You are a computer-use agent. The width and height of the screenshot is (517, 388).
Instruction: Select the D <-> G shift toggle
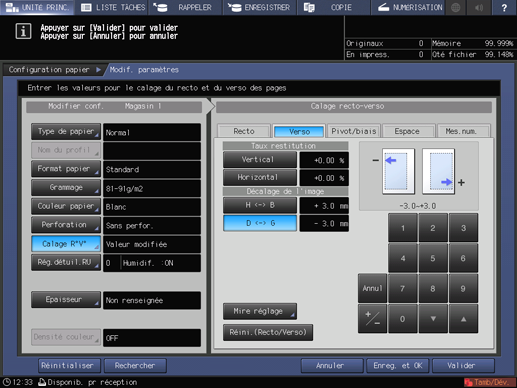pyautogui.click(x=260, y=223)
